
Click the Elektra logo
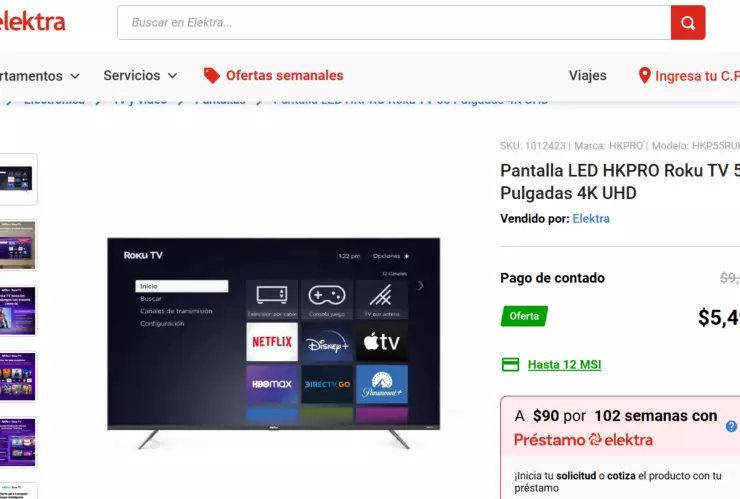32,22
